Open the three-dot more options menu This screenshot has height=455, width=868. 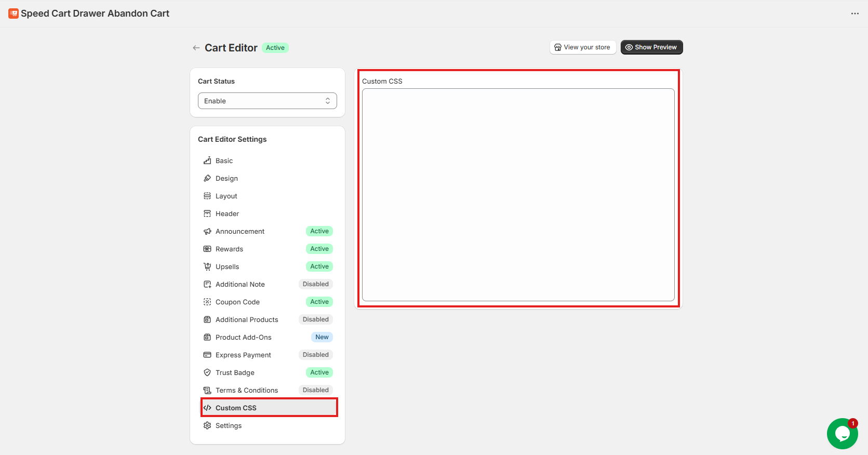[854, 14]
